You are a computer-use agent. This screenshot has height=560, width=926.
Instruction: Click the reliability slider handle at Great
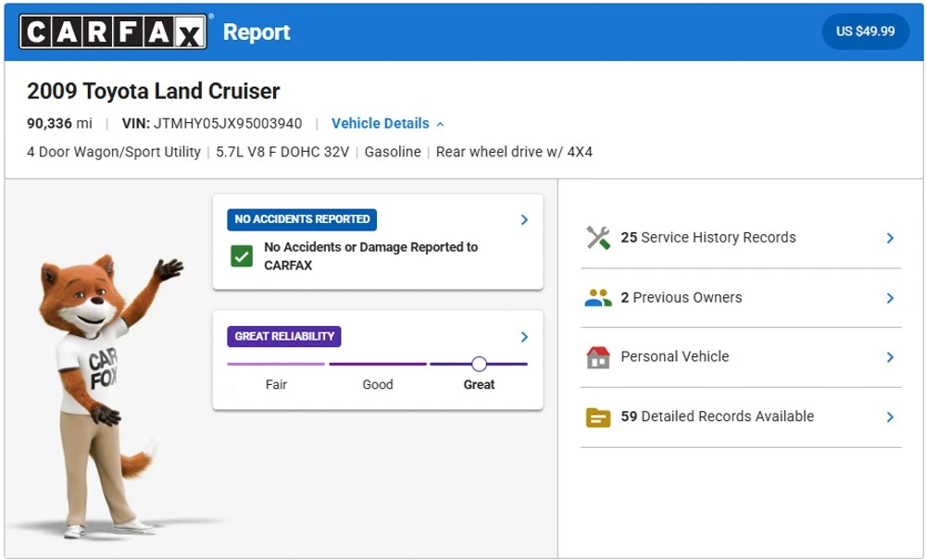pyautogui.click(x=479, y=364)
